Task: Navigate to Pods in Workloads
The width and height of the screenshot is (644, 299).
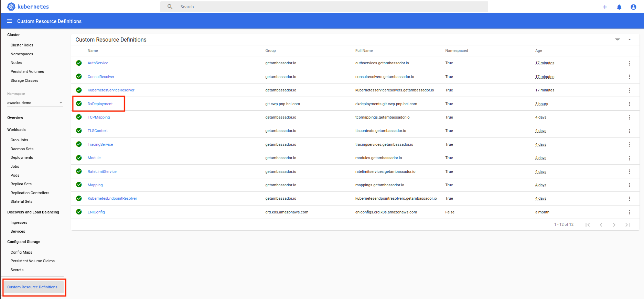Action: tap(15, 175)
